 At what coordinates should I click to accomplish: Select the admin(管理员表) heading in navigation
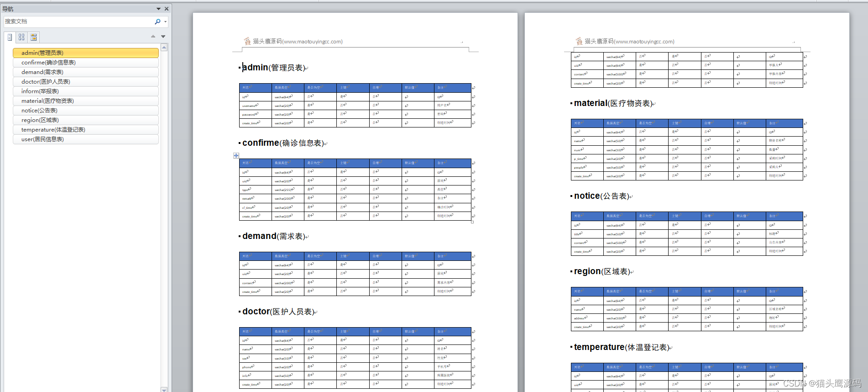pos(86,53)
